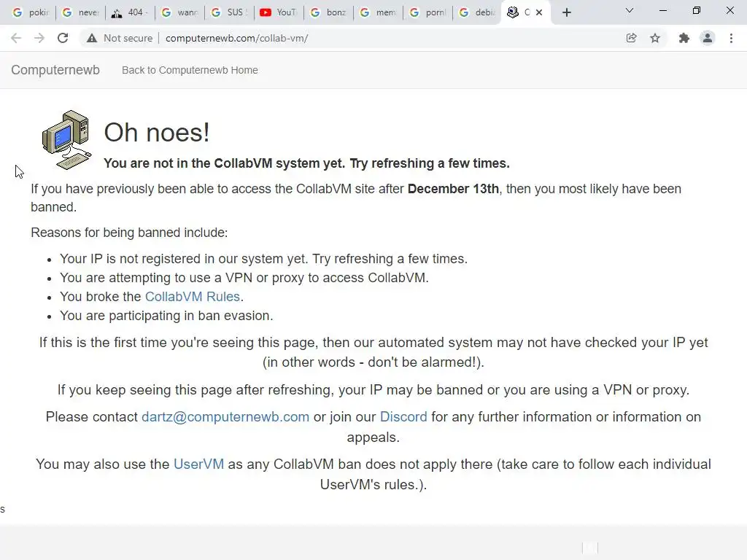Open Chrome three-dot menu
Screen dimensions: 747x560
(x=731, y=38)
